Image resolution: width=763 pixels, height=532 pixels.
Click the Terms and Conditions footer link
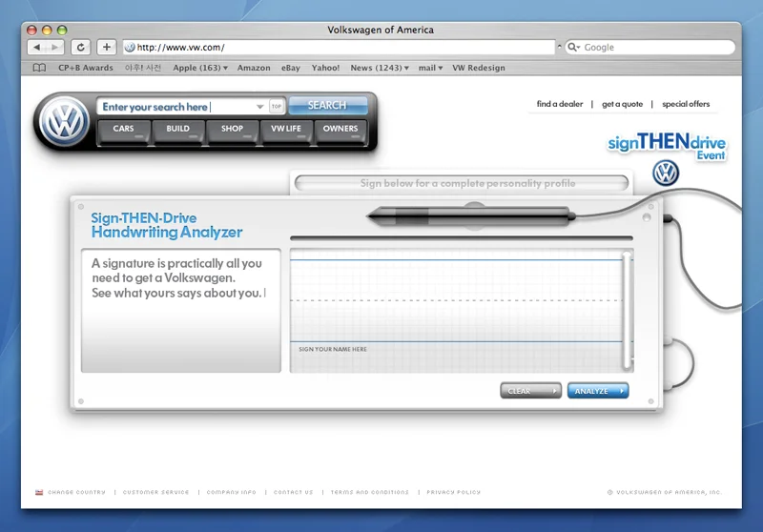point(370,492)
